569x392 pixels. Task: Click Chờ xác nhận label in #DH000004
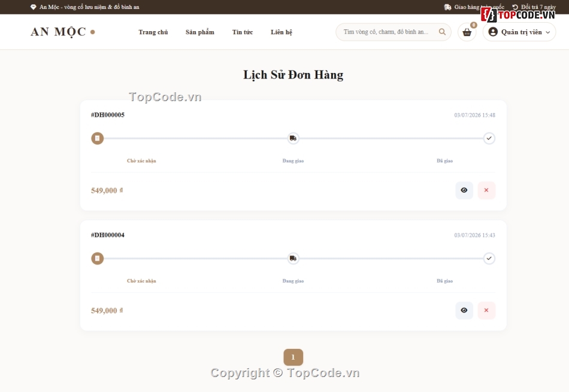141,281
